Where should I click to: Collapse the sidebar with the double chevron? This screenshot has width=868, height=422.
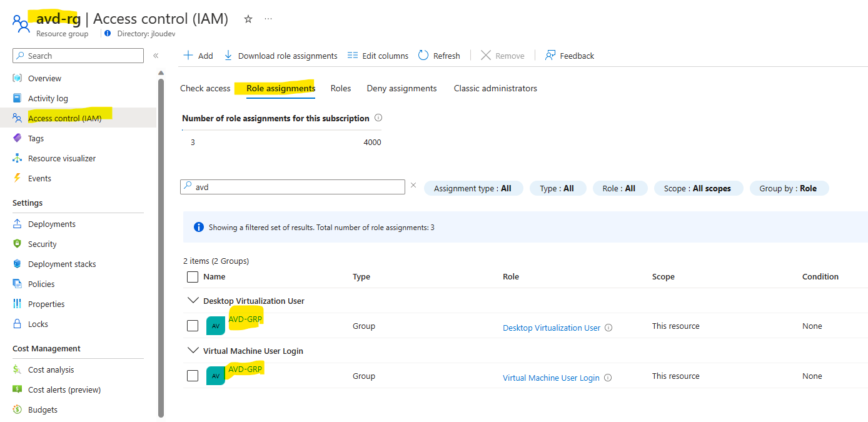156,56
